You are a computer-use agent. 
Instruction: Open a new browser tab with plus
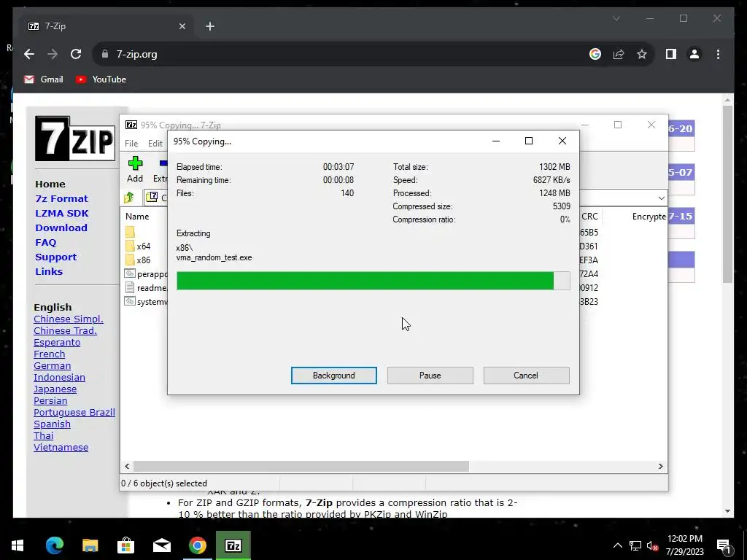pos(210,26)
